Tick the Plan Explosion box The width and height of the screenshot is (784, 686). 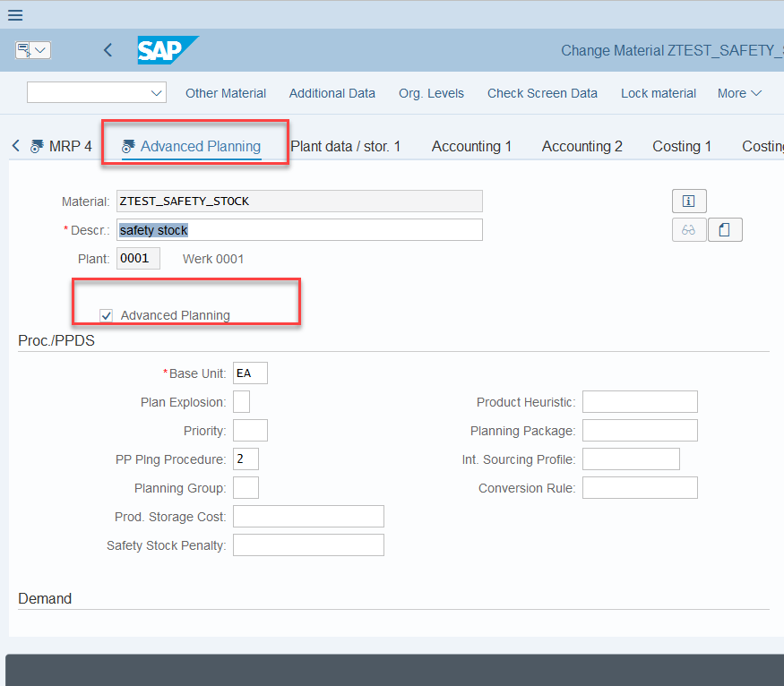point(242,402)
